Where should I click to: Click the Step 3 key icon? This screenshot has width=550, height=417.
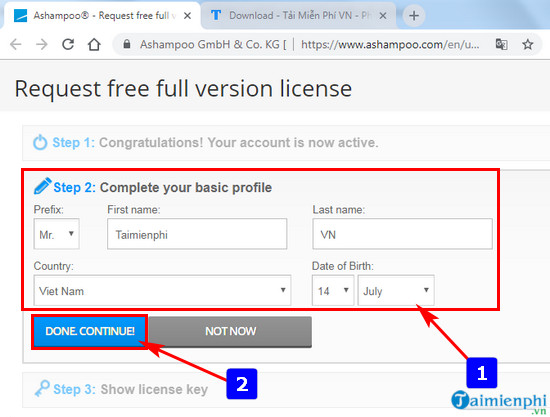coord(42,388)
